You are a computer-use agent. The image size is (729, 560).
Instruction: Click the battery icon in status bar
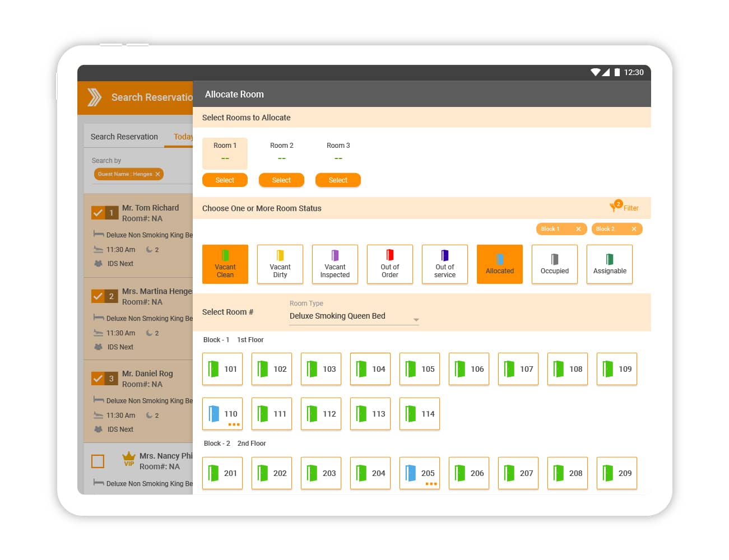pyautogui.click(x=617, y=72)
